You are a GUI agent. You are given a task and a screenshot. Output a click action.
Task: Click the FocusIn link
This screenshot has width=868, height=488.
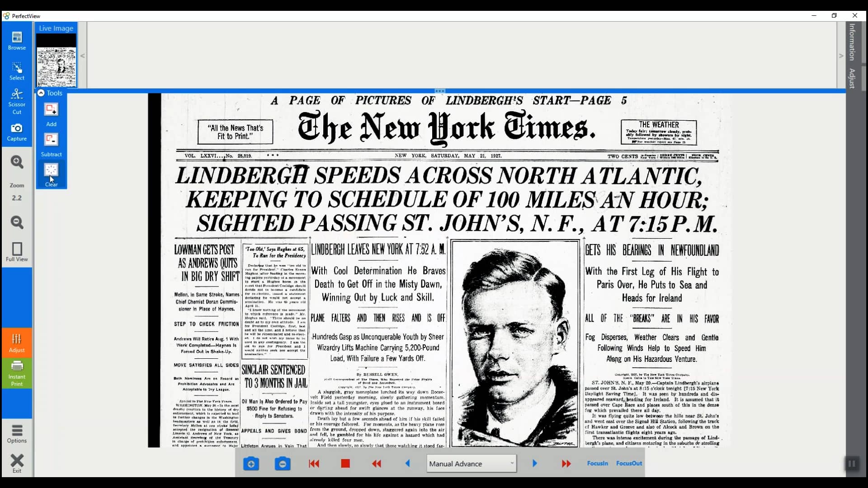click(x=597, y=463)
